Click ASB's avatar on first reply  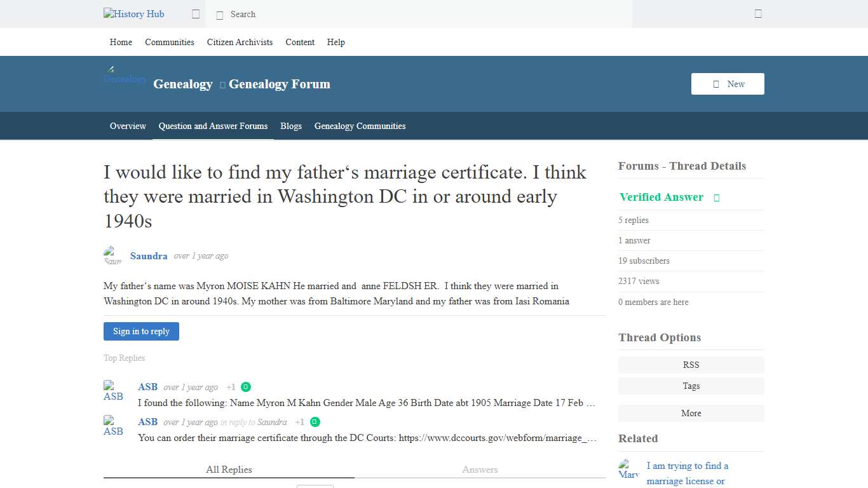(x=113, y=390)
